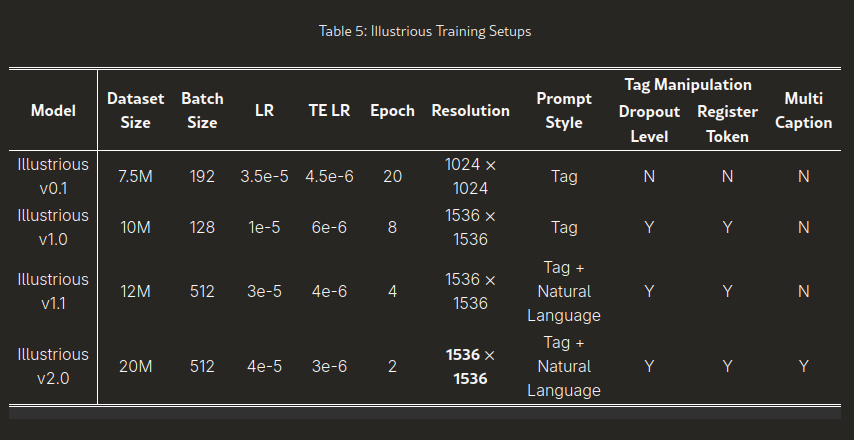Click the Illustrious v0.1 row label

(x=53, y=176)
